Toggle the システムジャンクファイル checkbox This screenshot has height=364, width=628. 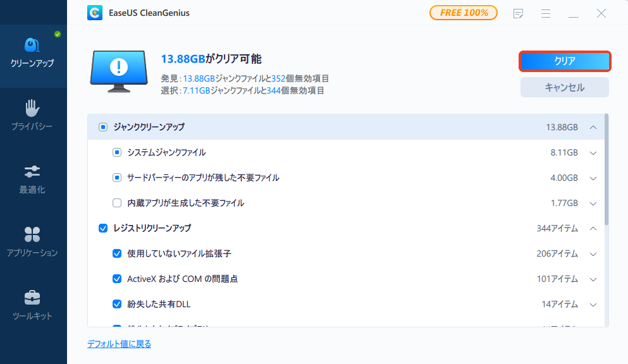(116, 152)
